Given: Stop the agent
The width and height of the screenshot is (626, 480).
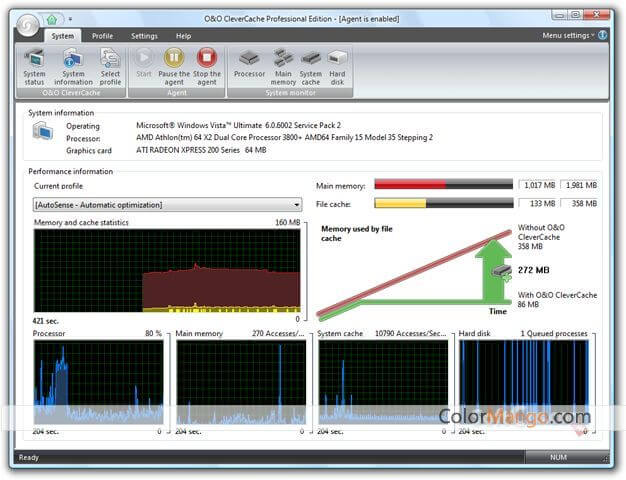Looking at the screenshot, I should pos(207,64).
